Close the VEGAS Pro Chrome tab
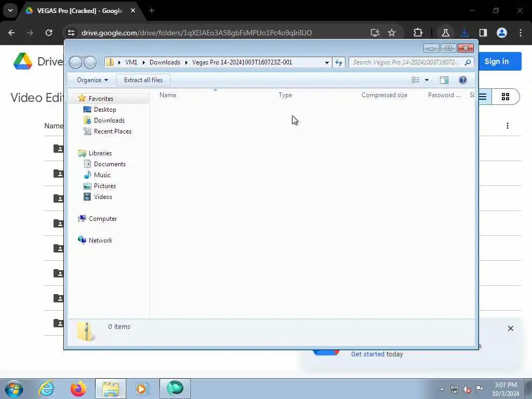The height and width of the screenshot is (399, 532). coord(133,11)
